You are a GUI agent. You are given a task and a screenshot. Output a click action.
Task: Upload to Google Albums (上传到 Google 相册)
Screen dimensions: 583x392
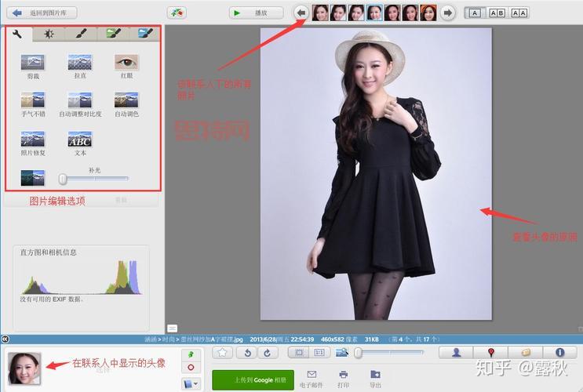click(x=253, y=379)
